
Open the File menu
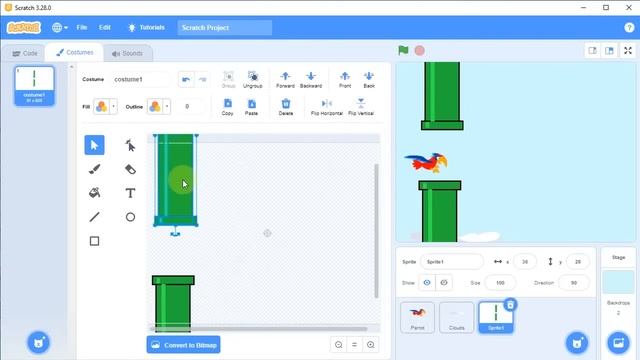(82, 27)
